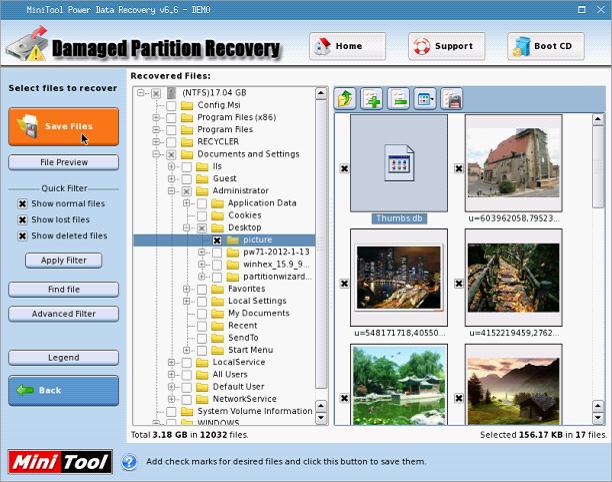Click the SendTo folder icon
Screen dimensions: 612x482
click(217, 338)
